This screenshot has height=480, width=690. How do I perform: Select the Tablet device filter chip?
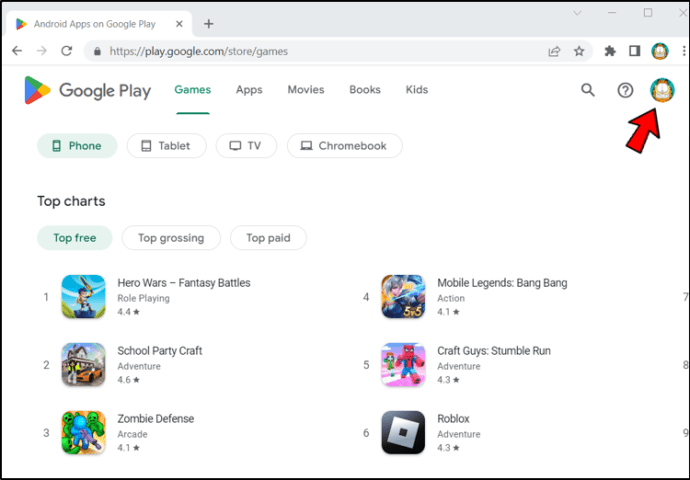pos(166,146)
